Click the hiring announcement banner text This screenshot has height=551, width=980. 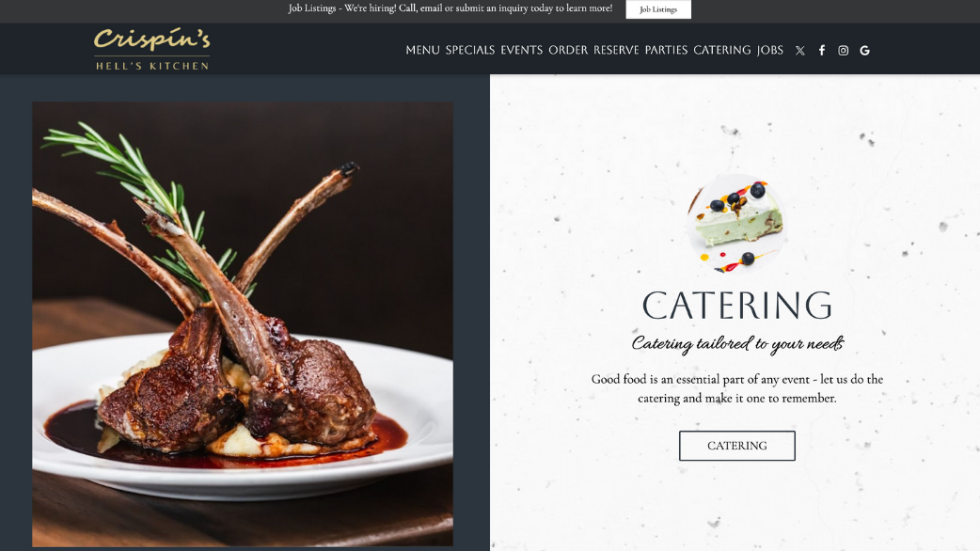click(450, 8)
